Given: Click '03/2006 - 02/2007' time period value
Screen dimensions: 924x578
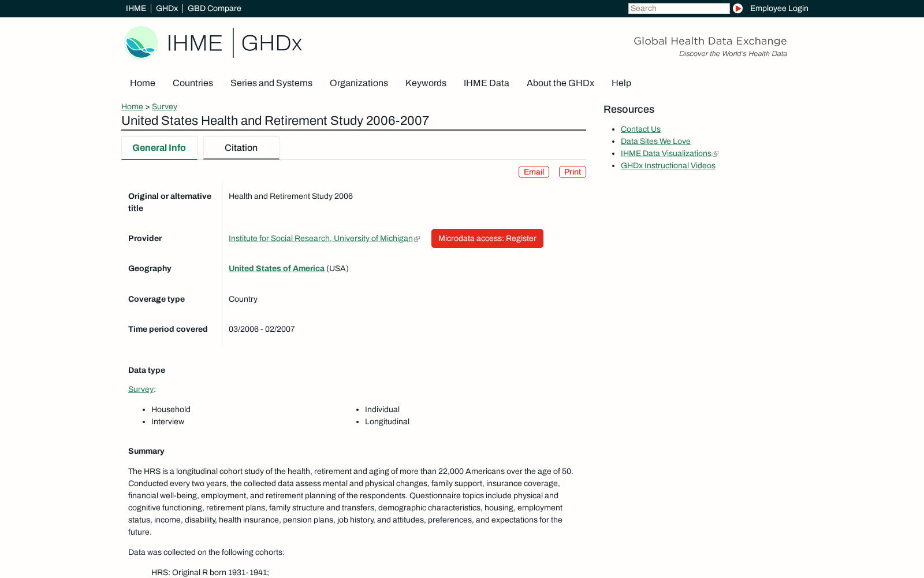Looking at the screenshot, I should 262,329.
